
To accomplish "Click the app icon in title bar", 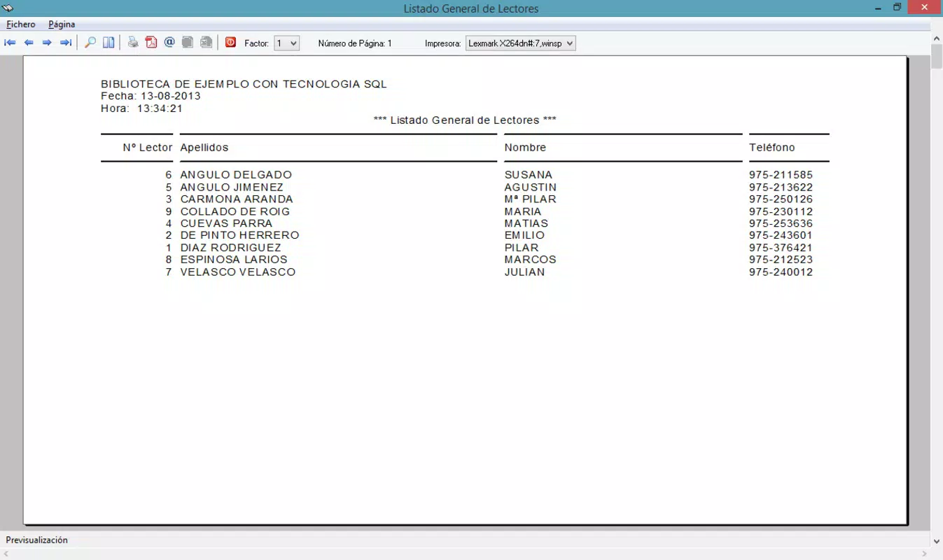I will [x=8, y=8].
